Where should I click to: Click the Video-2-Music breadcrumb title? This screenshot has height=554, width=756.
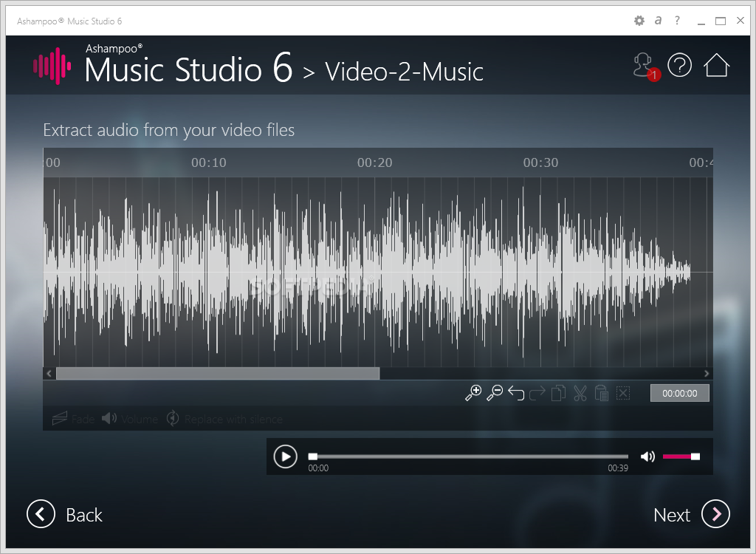pos(404,72)
